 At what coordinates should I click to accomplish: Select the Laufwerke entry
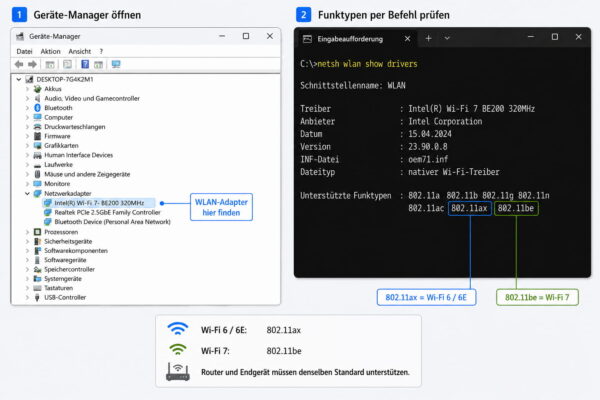58,165
